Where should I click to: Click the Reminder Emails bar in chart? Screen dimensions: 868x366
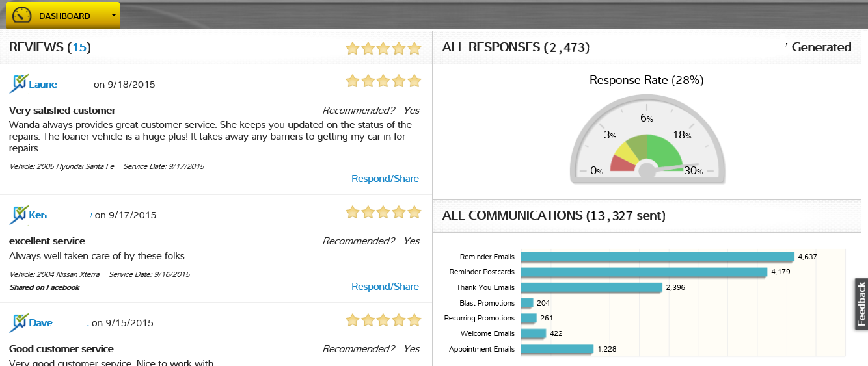[657, 257]
